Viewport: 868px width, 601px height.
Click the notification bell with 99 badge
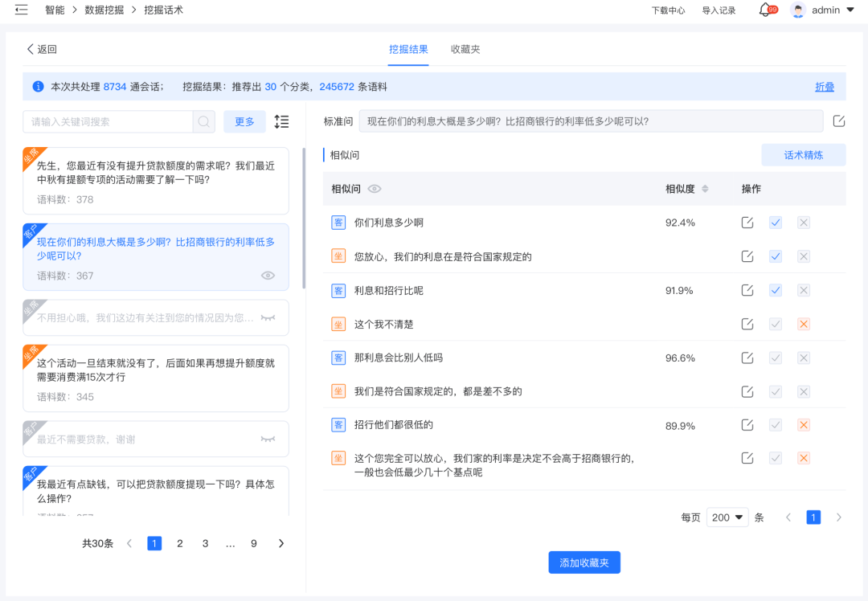[764, 10]
